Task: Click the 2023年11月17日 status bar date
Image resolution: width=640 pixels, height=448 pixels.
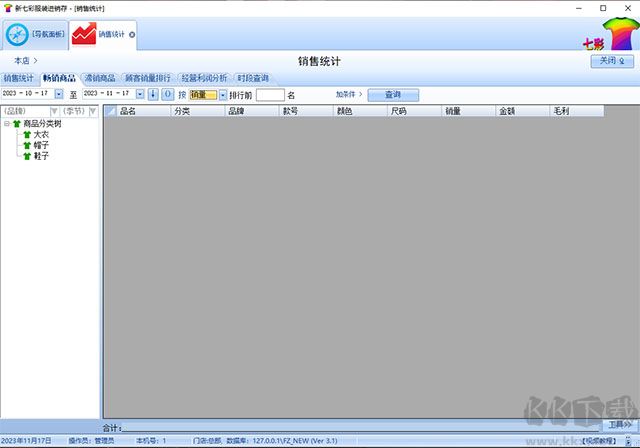Action: (x=26, y=441)
